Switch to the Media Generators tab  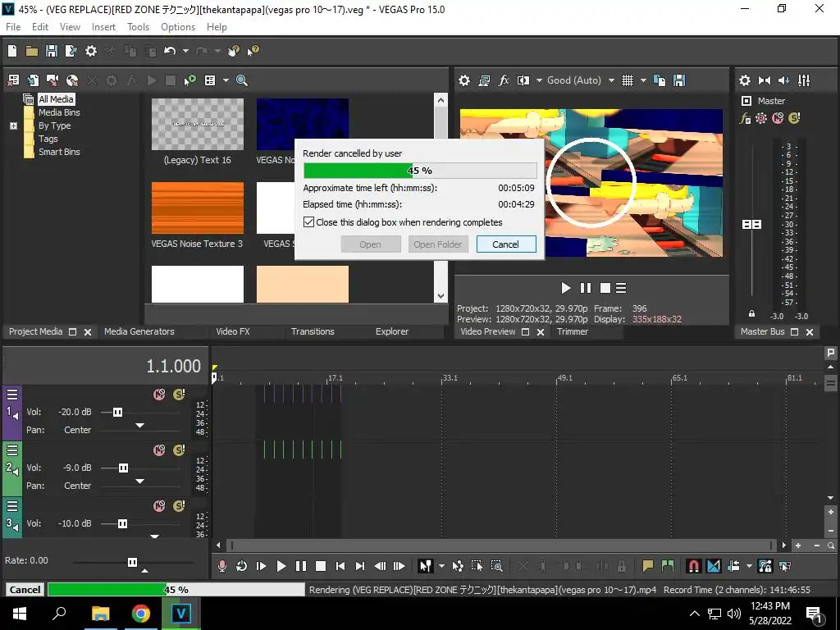[x=139, y=331]
